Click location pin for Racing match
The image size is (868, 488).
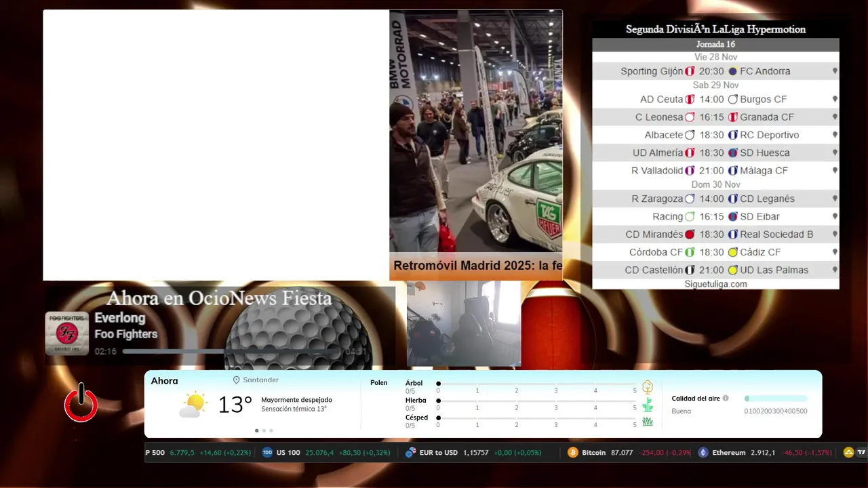pos(835,217)
